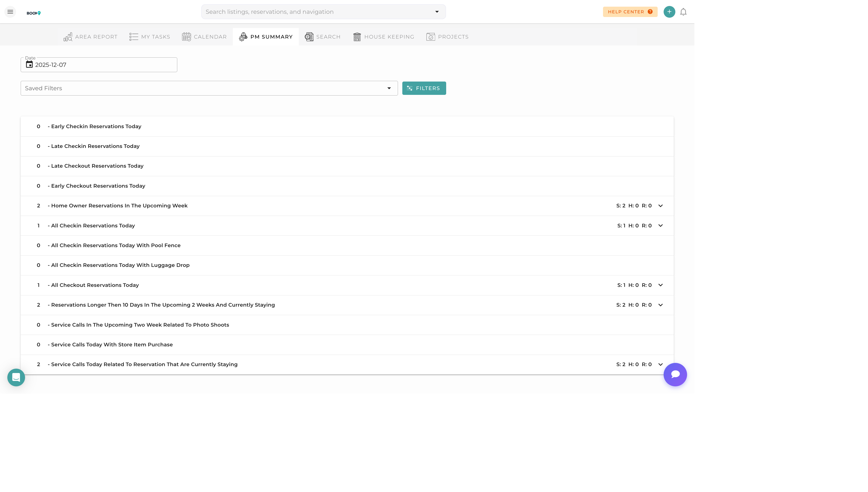The width and height of the screenshot is (868, 492).
Task: Expand Service Calls Today Related To Staying Reservations
Action: pos(661,364)
